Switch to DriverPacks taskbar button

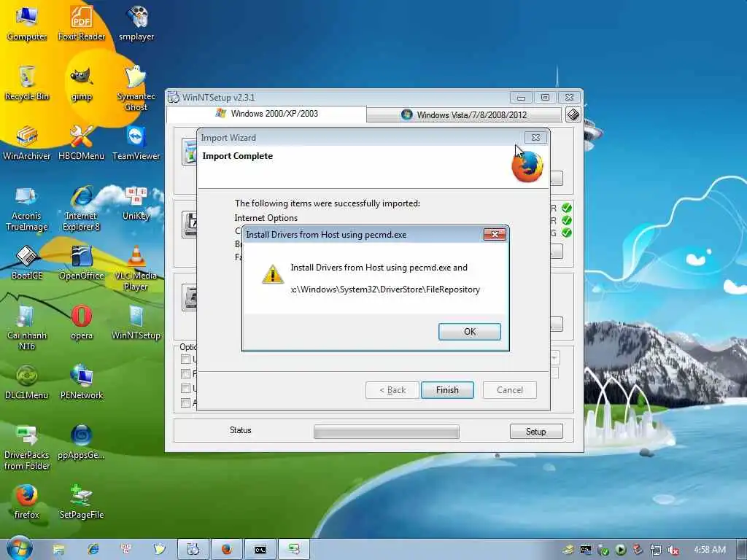(x=294, y=550)
